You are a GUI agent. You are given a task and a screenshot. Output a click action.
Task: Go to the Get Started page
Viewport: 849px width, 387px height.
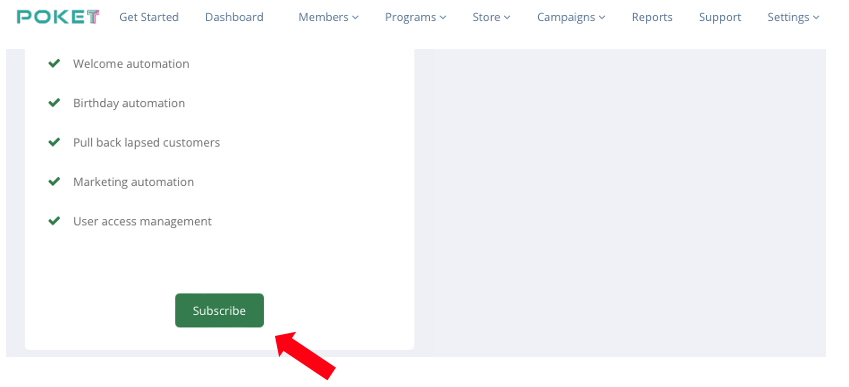point(149,17)
